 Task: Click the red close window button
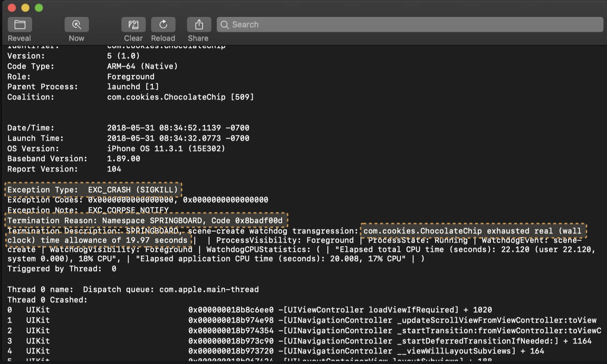tap(12, 8)
